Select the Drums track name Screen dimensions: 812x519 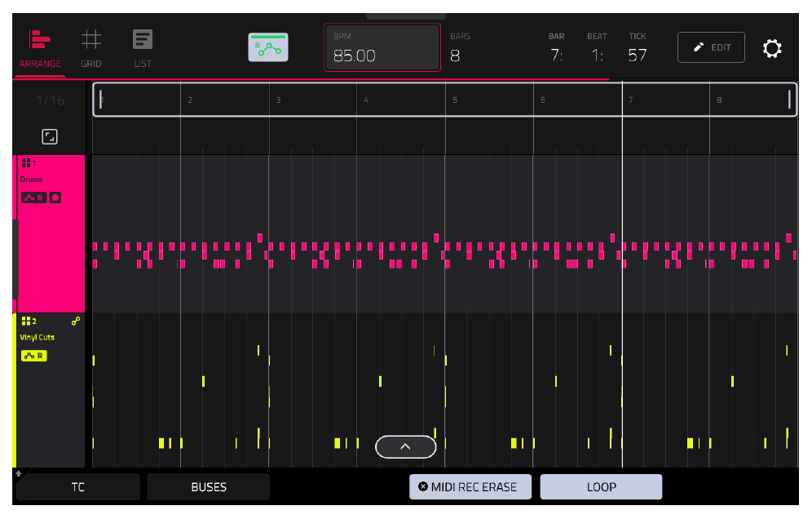coord(31,180)
